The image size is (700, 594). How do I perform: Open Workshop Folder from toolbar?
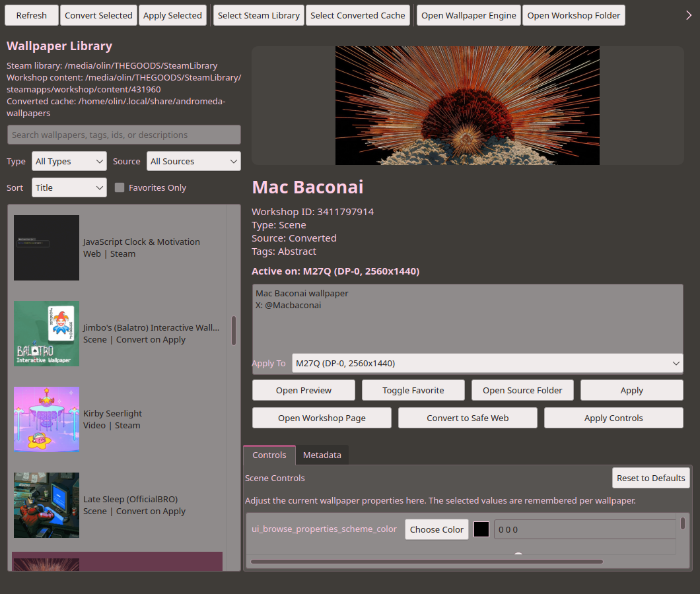click(574, 15)
